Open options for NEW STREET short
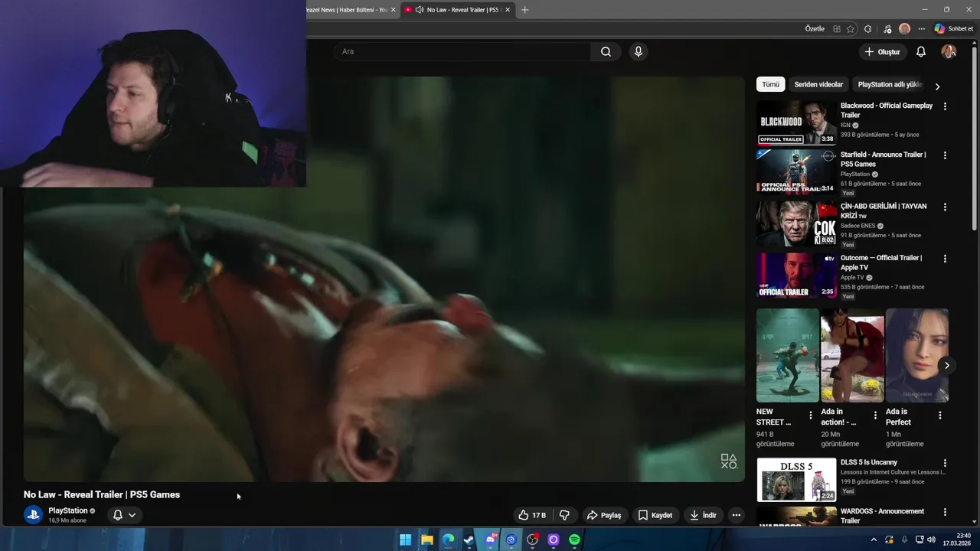Image resolution: width=980 pixels, height=551 pixels. 811,416
